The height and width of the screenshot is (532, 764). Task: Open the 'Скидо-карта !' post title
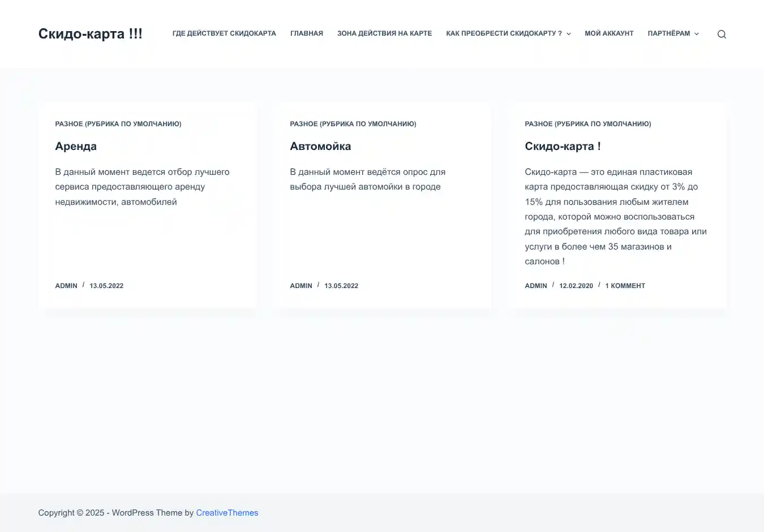(563, 146)
